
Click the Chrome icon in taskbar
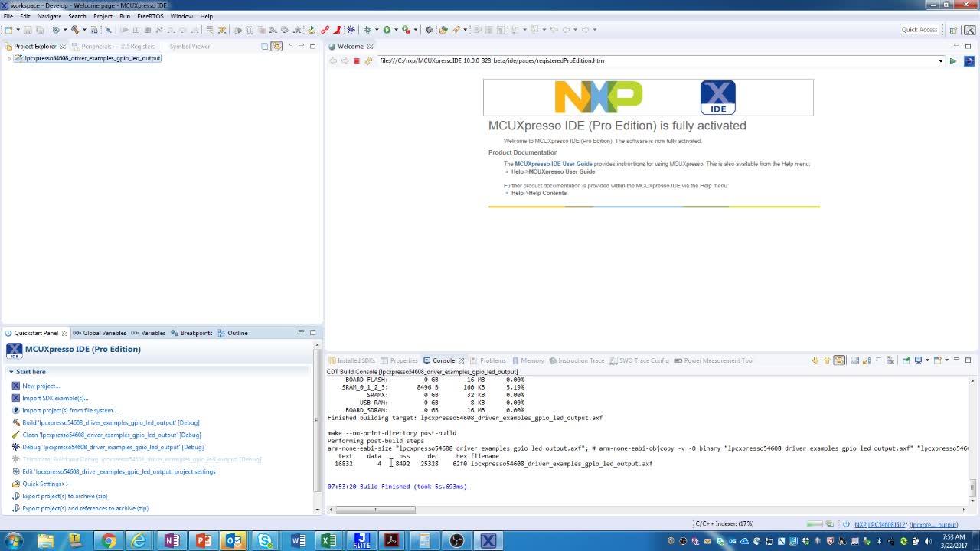pyautogui.click(x=108, y=541)
